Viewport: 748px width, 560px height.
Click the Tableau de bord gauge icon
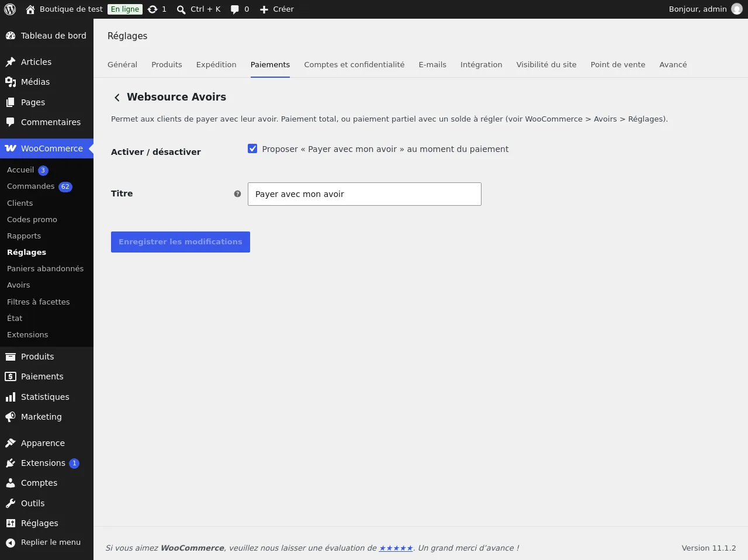(x=11, y=36)
